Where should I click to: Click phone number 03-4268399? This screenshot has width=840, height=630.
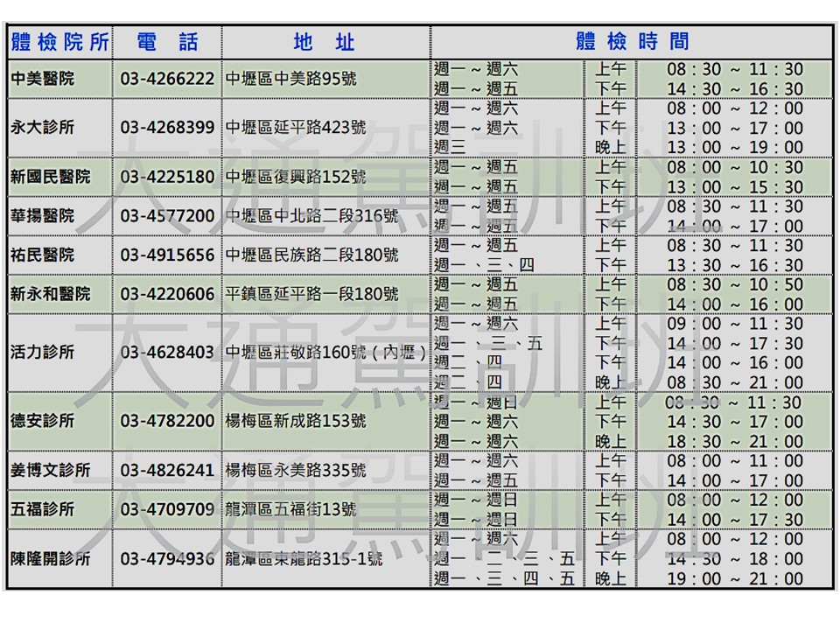click(167, 128)
